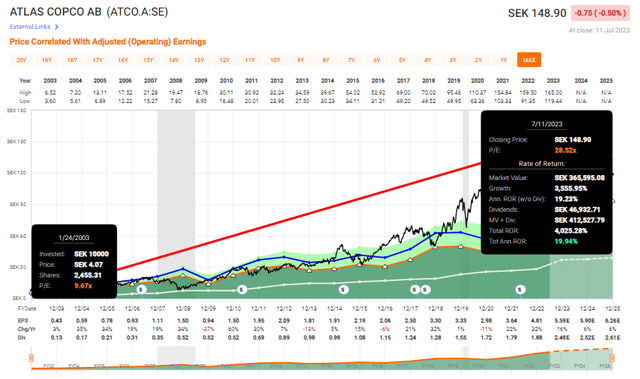This screenshot has width=640, height=379.
Task: Click the 12/15 FYDate axis label
Action: pos(360,309)
